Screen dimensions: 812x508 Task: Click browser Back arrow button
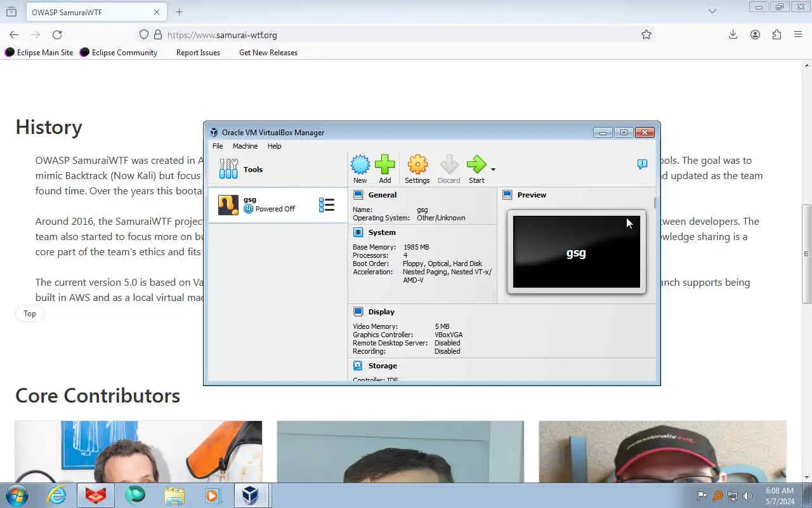pos(14,35)
